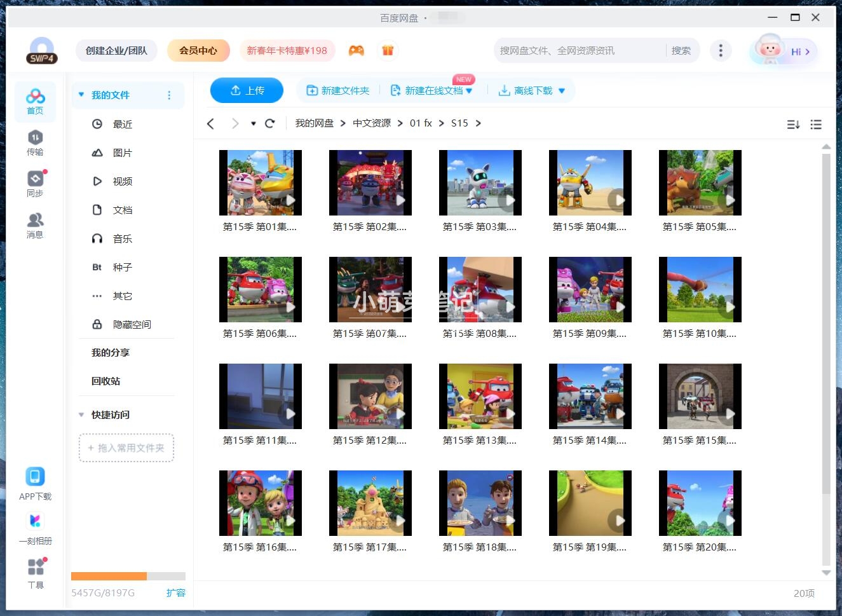Select the 同步 (Sync) sidebar icon
This screenshot has height=616, width=842.
[36, 182]
